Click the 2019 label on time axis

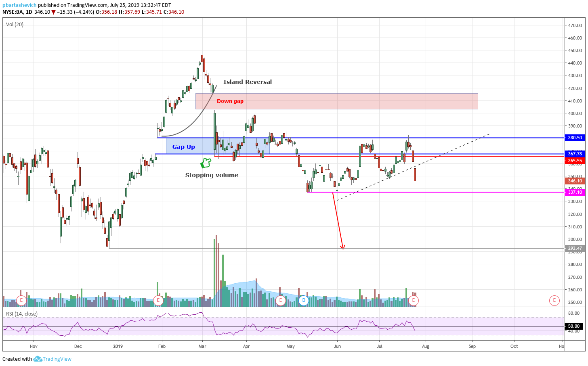tap(118, 346)
